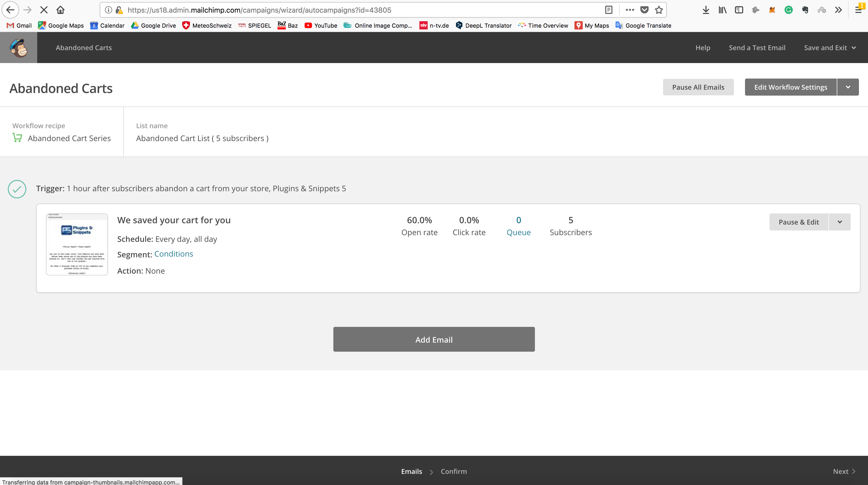
Task: Open the Conditions segment link
Action: [174, 254]
